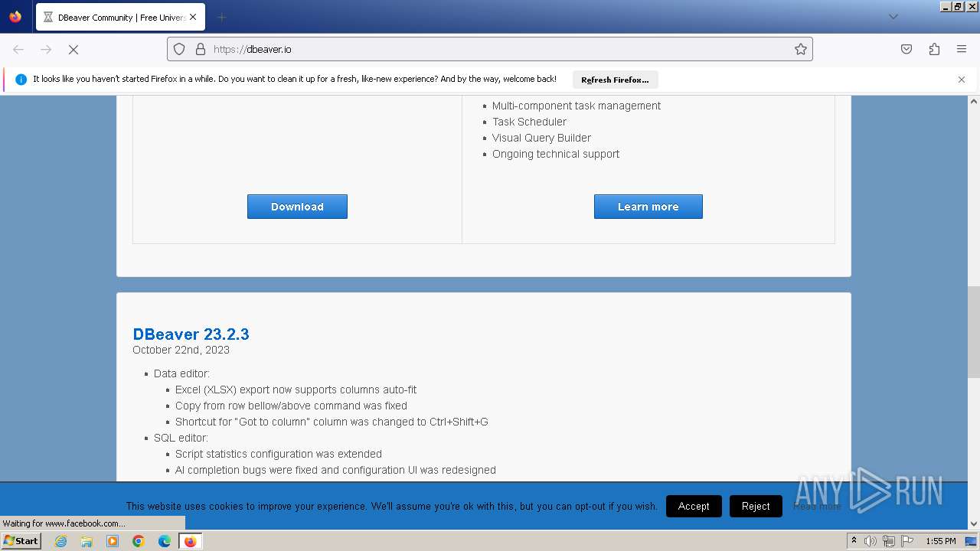Switch to Firefox taskbar button

click(190, 541)
